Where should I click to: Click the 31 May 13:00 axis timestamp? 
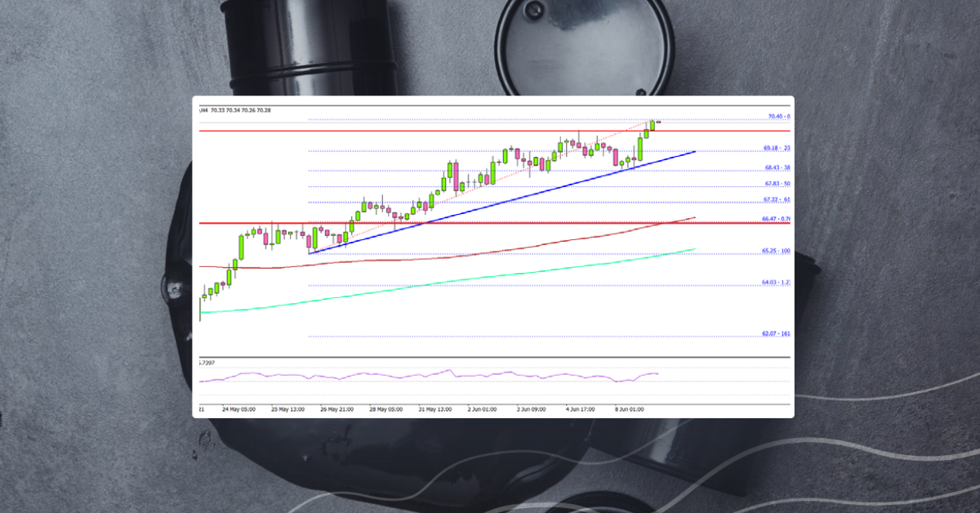click(434, 408)
